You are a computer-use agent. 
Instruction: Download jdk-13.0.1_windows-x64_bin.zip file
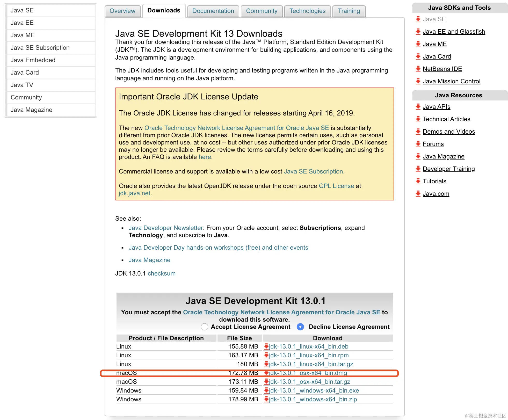313,399
